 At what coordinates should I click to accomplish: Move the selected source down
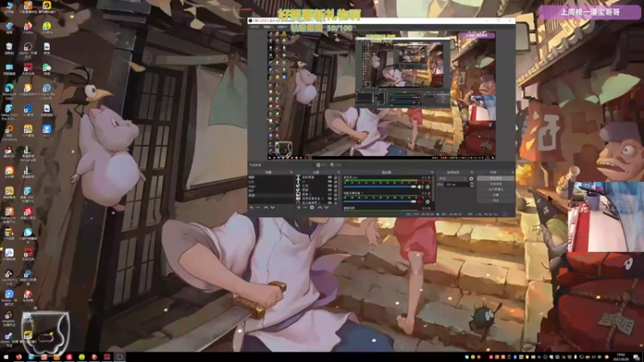tap(327, 208)
